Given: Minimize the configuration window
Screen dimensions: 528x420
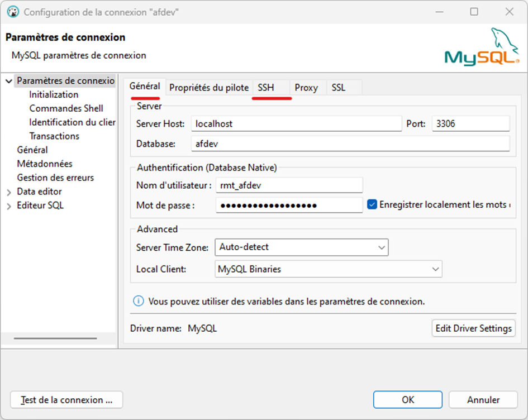Looking at the screenshot, I should point(439,12).
